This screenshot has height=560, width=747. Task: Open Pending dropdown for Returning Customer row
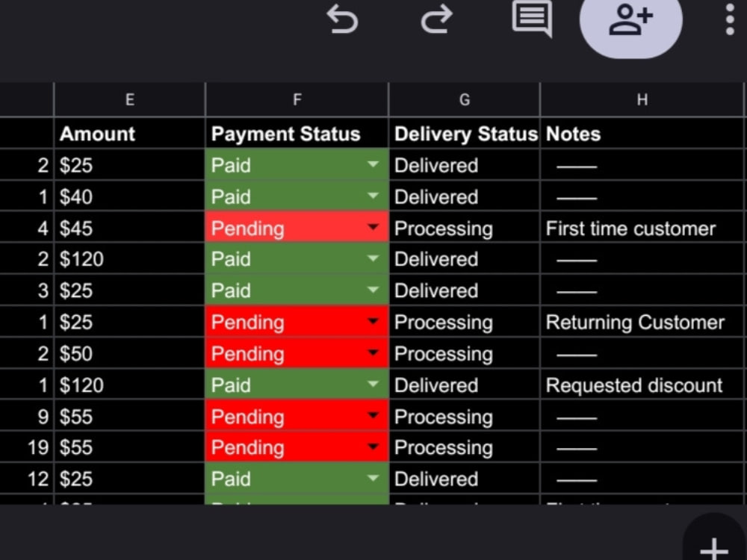coord(373,321)
